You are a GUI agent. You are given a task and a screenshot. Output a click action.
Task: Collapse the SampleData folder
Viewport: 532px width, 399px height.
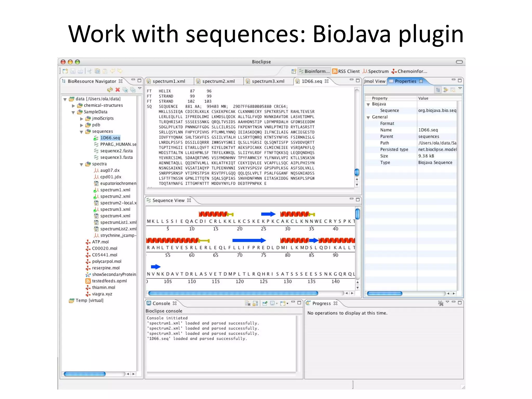pos(73,112)
